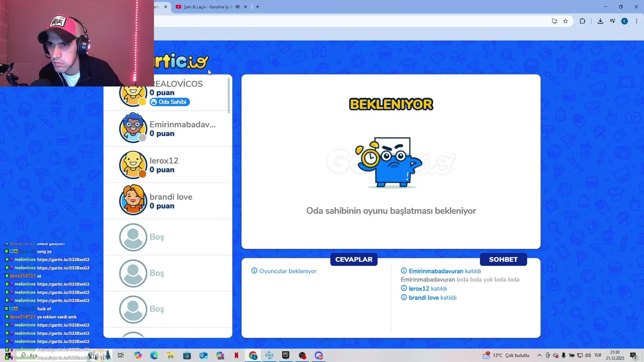Click lerox12 name in chat

pos(419,289)
